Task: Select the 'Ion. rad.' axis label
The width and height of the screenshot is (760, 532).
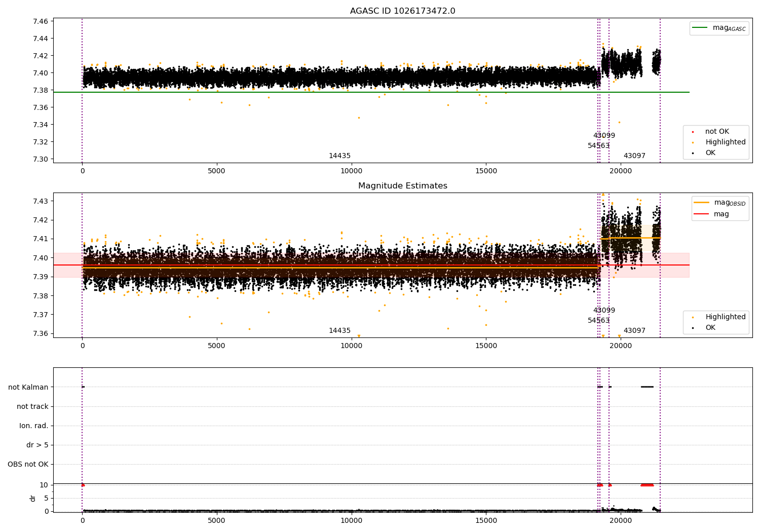Action: pyautogui.click(x=34, y=426)
